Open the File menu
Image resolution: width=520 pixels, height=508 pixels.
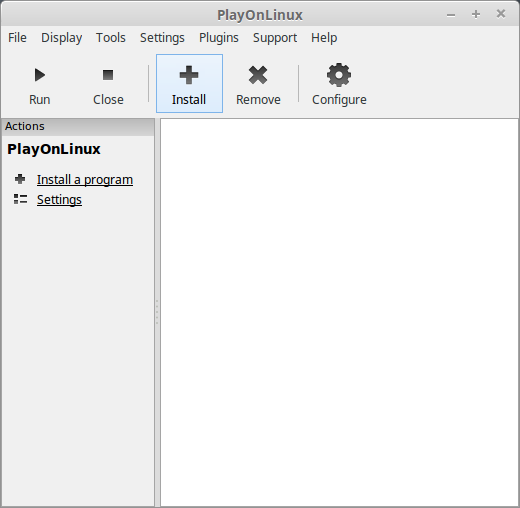tap(17, 38)
